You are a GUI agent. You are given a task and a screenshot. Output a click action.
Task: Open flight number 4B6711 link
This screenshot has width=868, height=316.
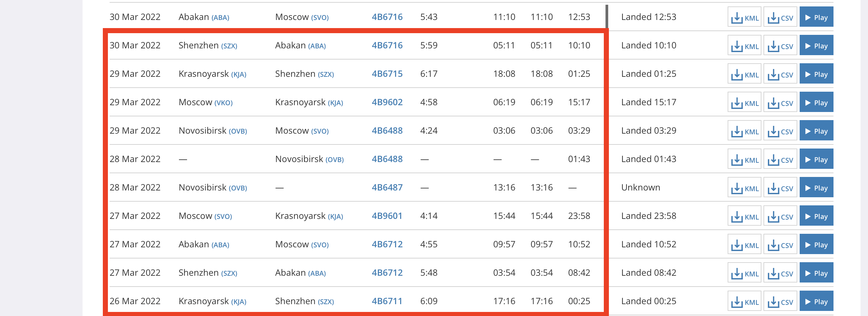click(387, 301)
